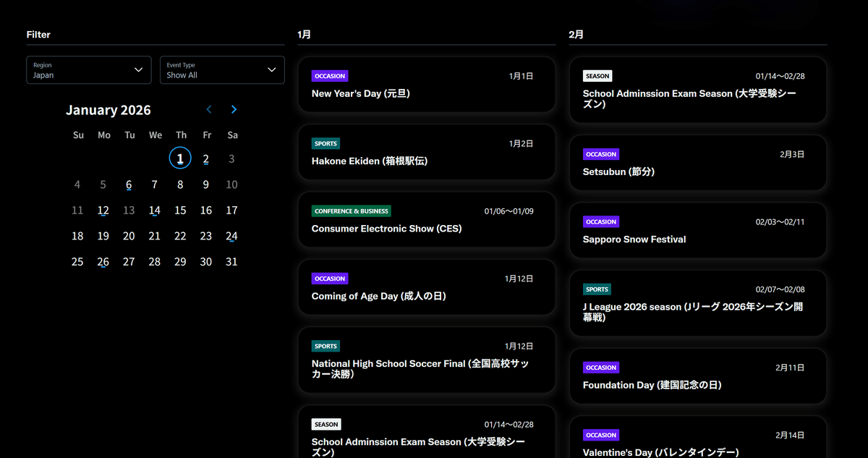Open the Coming of Age Day card
The width and height of the screenshot is (868, 458).
pos(427,287)
